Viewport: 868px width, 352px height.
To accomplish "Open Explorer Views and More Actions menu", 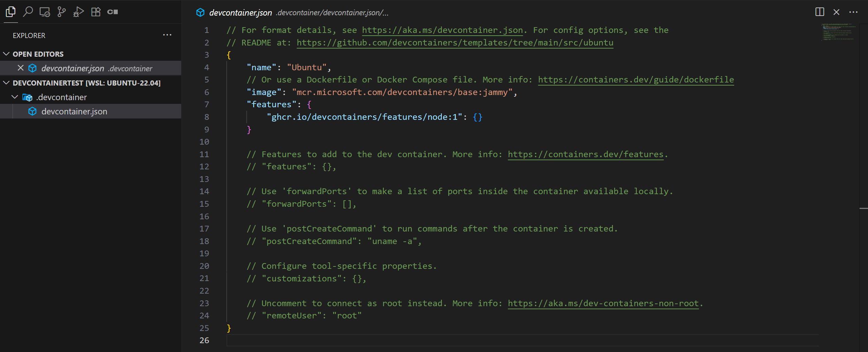I will point(167,35).
